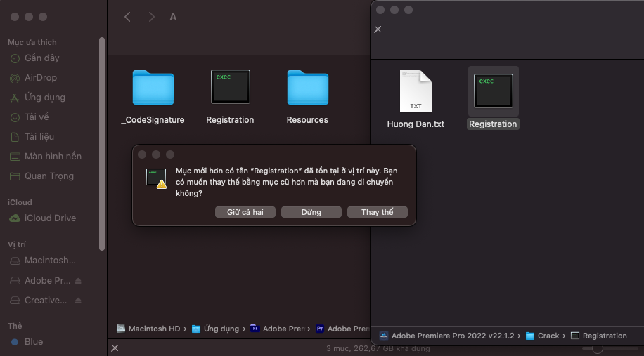Viewport: 644px width, 356px height.
Task: Click the first Adobe Pren item in the path bar
Action: (278, 329)
